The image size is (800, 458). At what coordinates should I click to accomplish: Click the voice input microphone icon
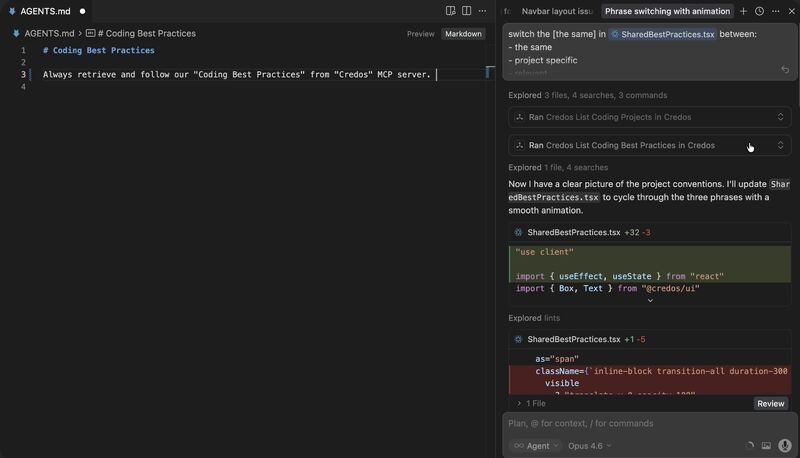click(x=785, y=446)
